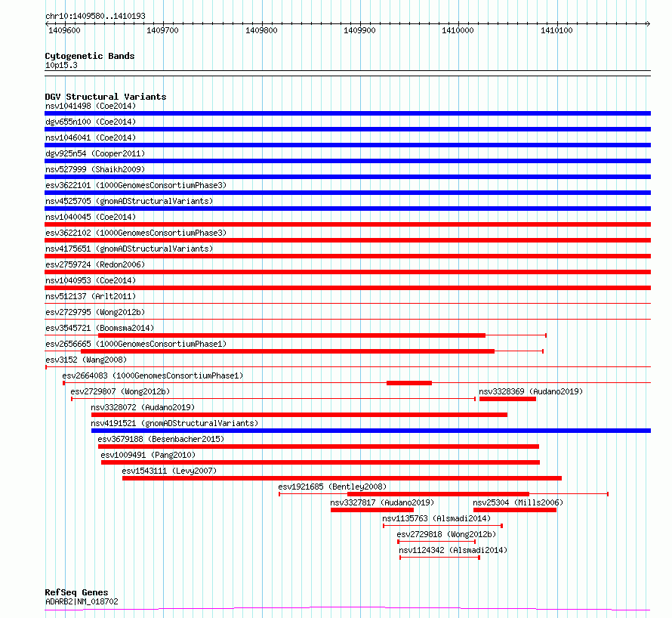Click the thick red bar of esv3545721
This screenshot has width=672, height=618.
coord(292,335)
